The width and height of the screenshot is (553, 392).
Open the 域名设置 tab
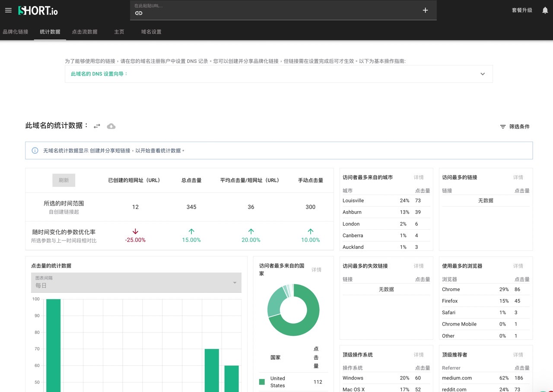tap(151, 32)
